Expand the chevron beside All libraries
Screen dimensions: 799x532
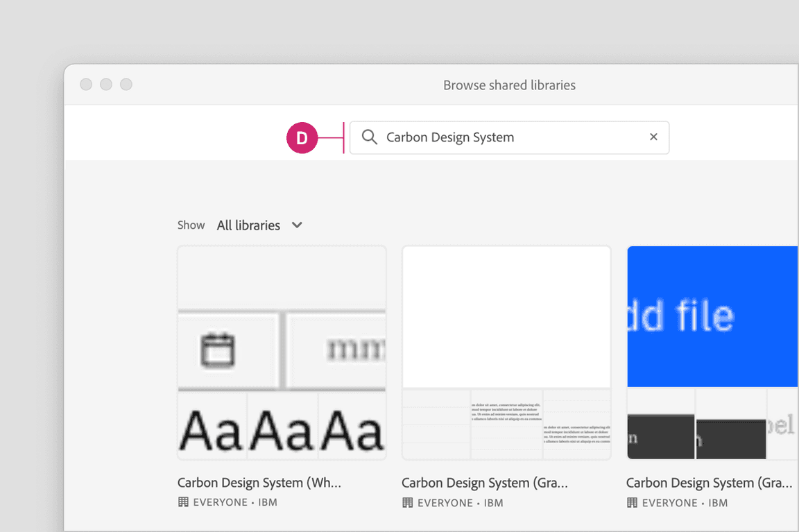click(297, 225)
